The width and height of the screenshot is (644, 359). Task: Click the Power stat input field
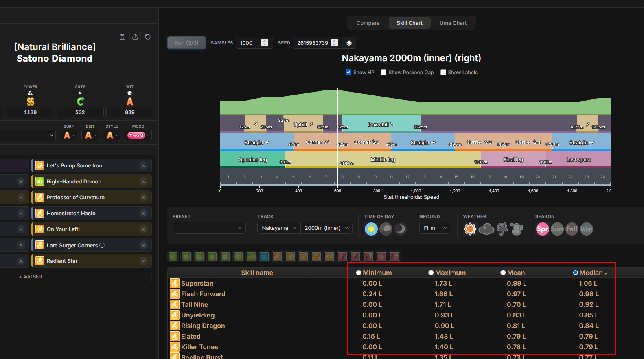click(31, 112)
